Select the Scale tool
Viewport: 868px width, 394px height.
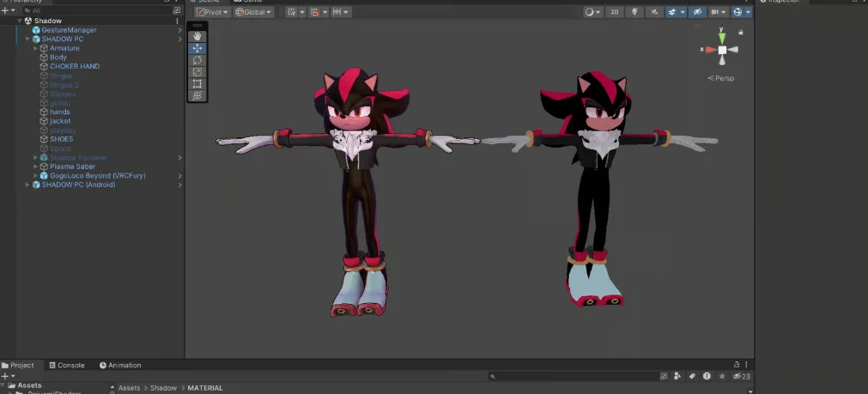click(197, 72)
